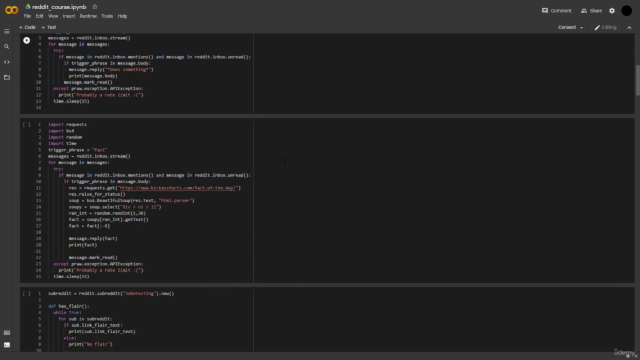This screenshot has width=640, height=360.
Task: Open the Edit menu
Action: coord(39,16)
